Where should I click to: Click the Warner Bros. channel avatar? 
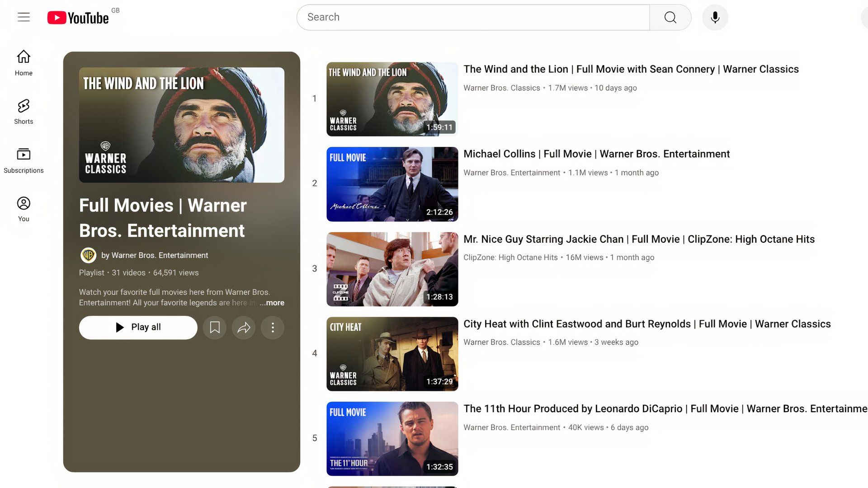pyautogui.click(x=88, y=255)
